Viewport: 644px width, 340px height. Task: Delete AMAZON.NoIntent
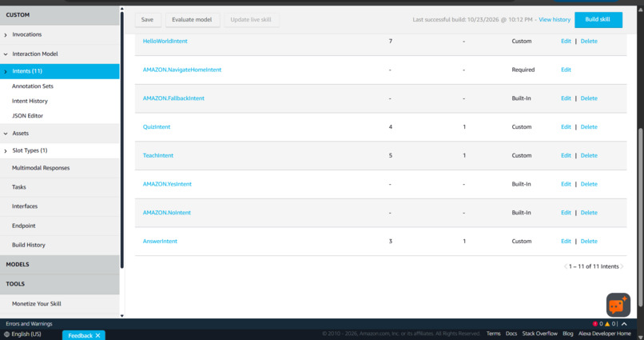tap(589, 213)
